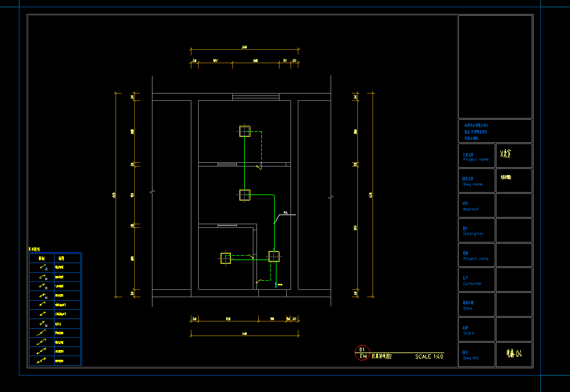Click the middle-room yellow light fixture symbol

244,195
